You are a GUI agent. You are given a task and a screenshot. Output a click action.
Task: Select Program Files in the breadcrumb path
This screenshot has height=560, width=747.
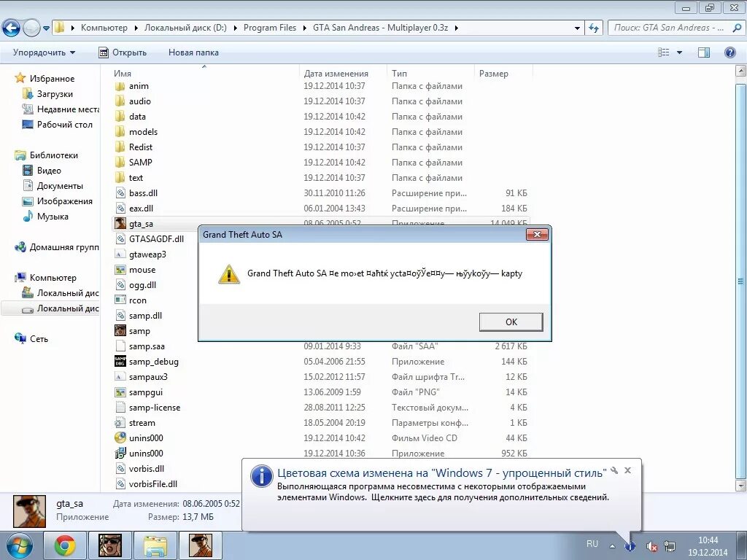[x=270, y=28]
